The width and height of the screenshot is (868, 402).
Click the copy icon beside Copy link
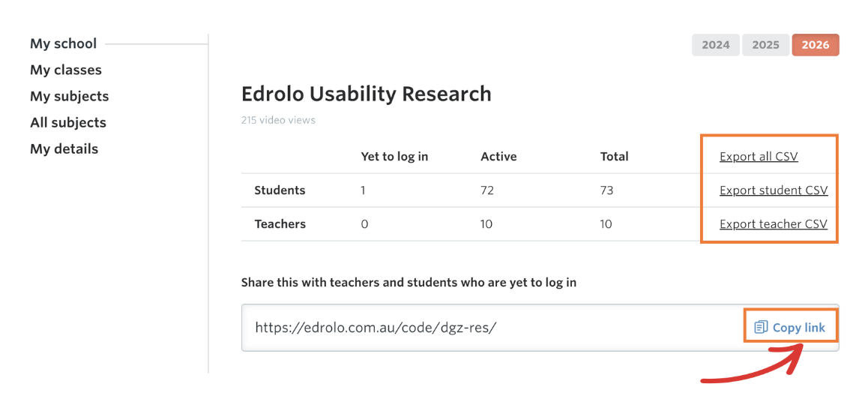761,327
